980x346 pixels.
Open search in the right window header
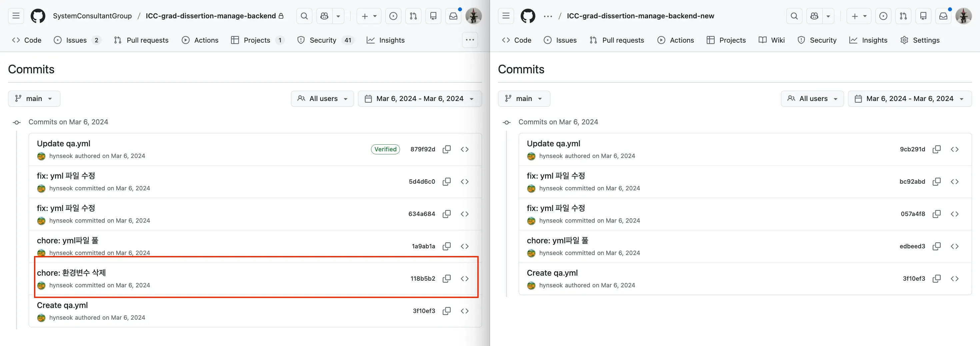tap(794, 16)
